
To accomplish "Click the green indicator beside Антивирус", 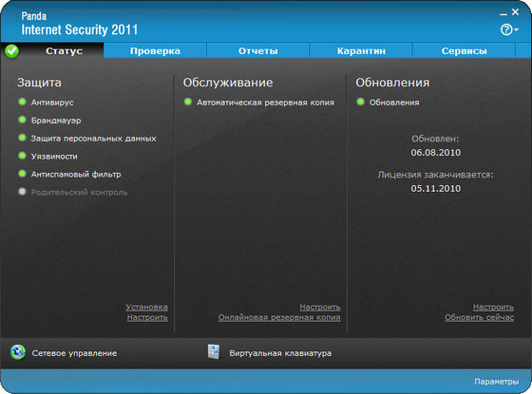I will point(22,102).
